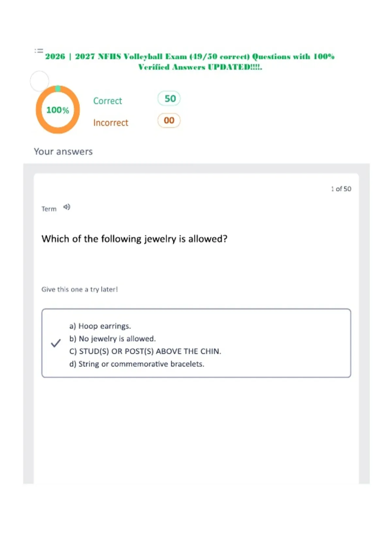
Task: Click the list icon beside the title
Action: pos(39,51)
